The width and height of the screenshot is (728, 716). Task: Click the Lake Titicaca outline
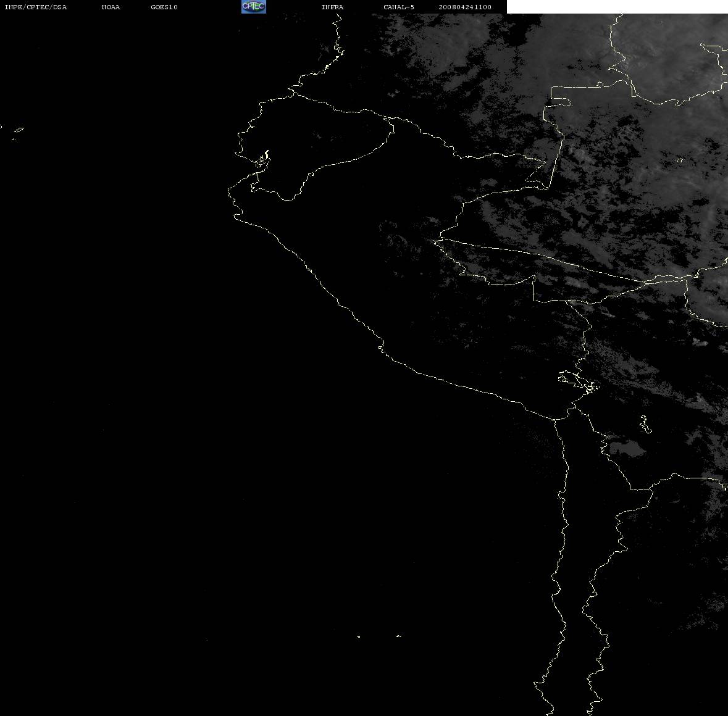579,382
